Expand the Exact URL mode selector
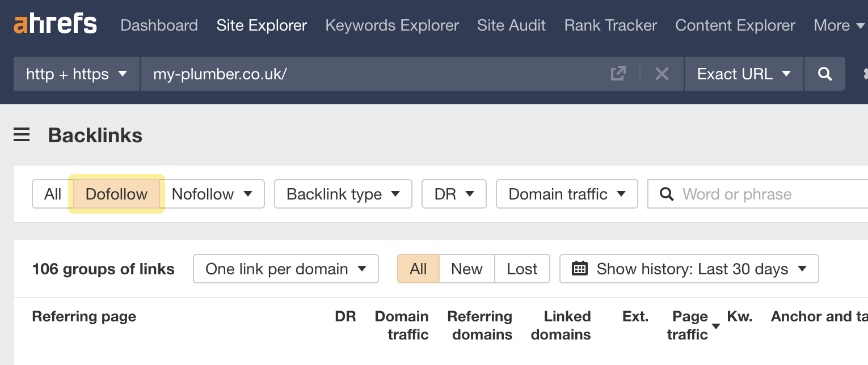868x365 pixels. click(743, 74)
